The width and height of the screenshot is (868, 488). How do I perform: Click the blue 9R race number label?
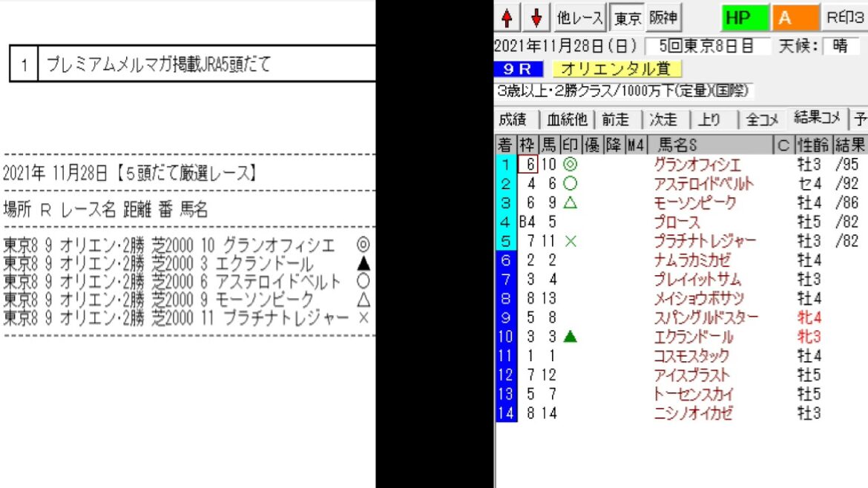[520, 69]
